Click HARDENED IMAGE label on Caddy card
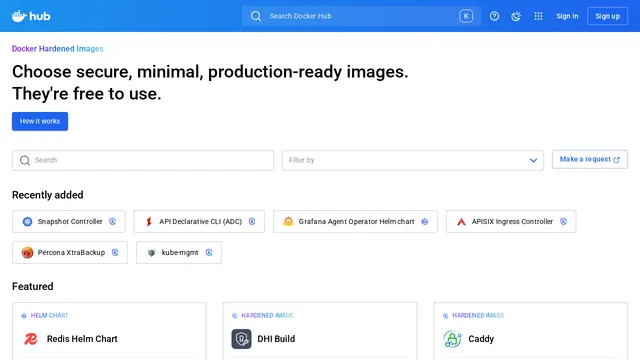 point(478,315)
